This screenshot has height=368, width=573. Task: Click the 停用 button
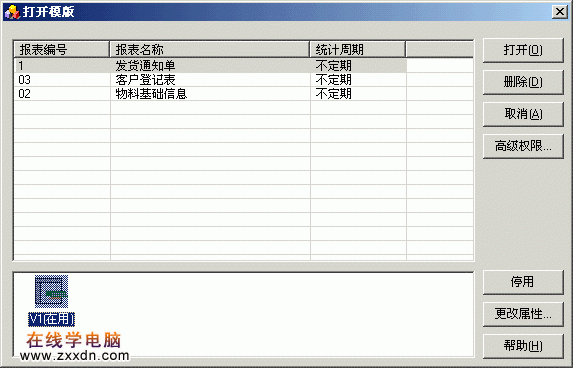[523, 282]
